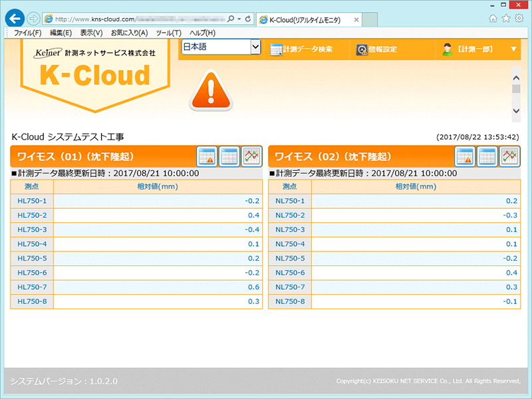
Task: Click the HL750-5 measurement point link
Action: click(x=32, y=258)
